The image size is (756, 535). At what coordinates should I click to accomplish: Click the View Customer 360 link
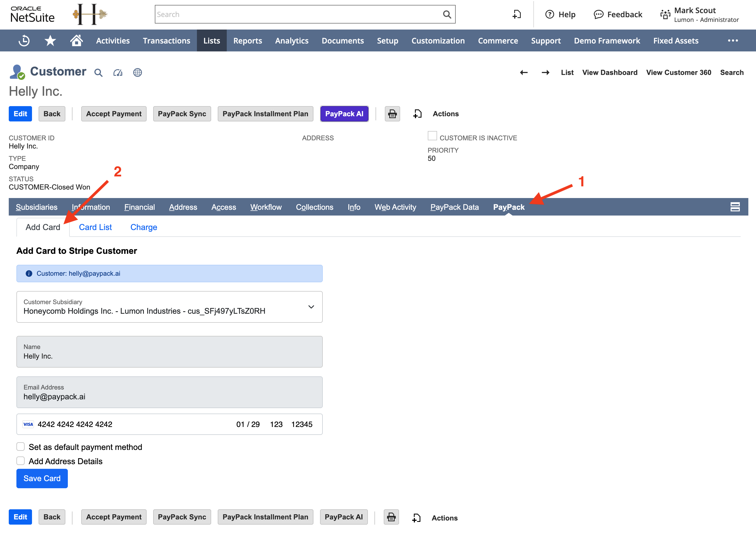pos(678,72)
